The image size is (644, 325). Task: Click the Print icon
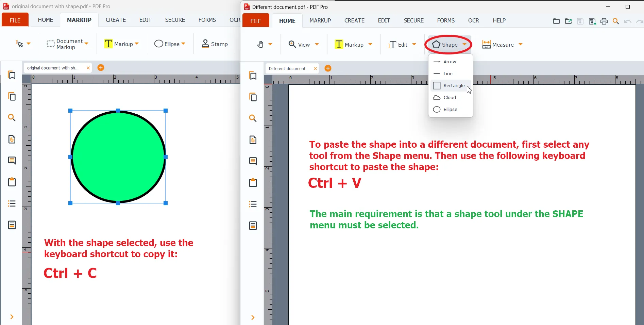point(604,21)
